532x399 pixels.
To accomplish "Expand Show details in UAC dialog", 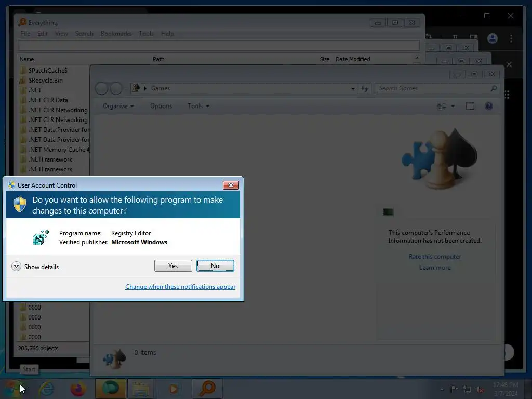I will point(35,267).
